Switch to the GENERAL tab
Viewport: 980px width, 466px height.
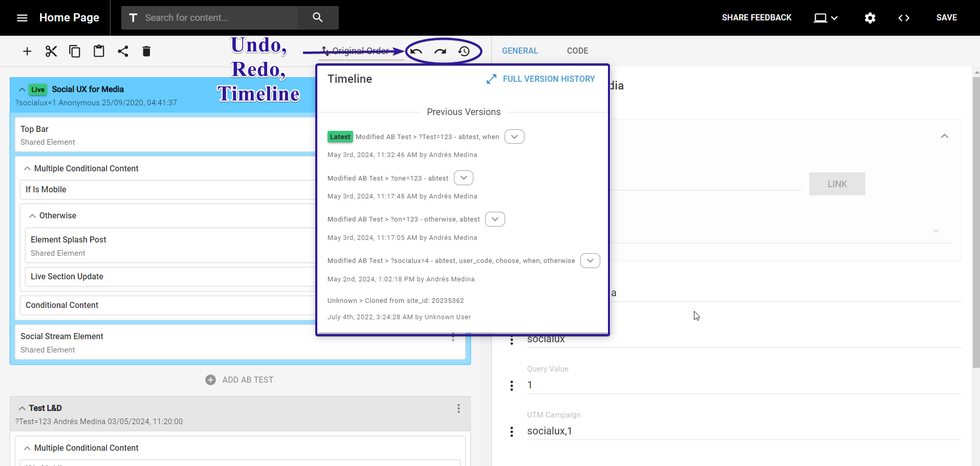point(520,51)
